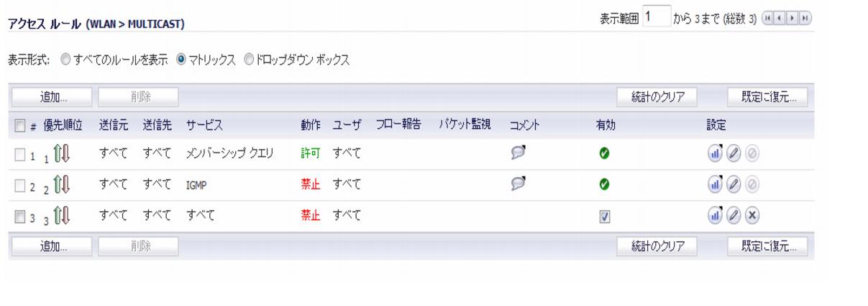Screen dimensions: 868x306
Task: View comment bubble on IGMP rule
Action: [x=519, y=184]
